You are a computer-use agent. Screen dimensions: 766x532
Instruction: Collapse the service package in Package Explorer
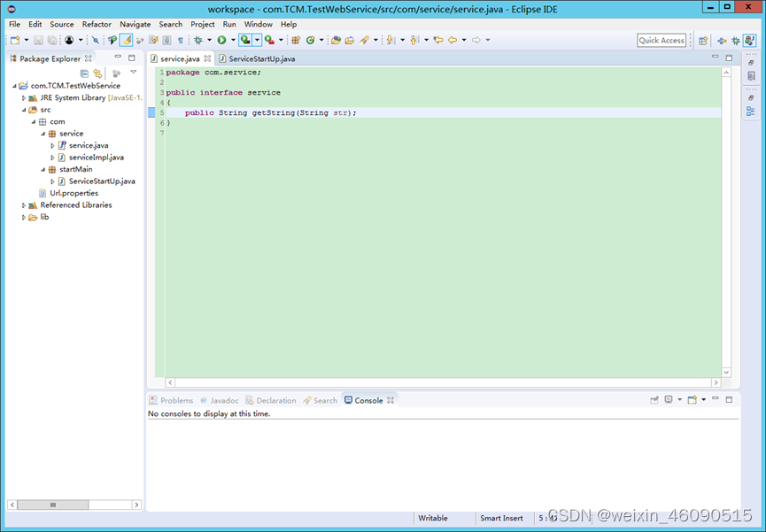click(43, 133)
